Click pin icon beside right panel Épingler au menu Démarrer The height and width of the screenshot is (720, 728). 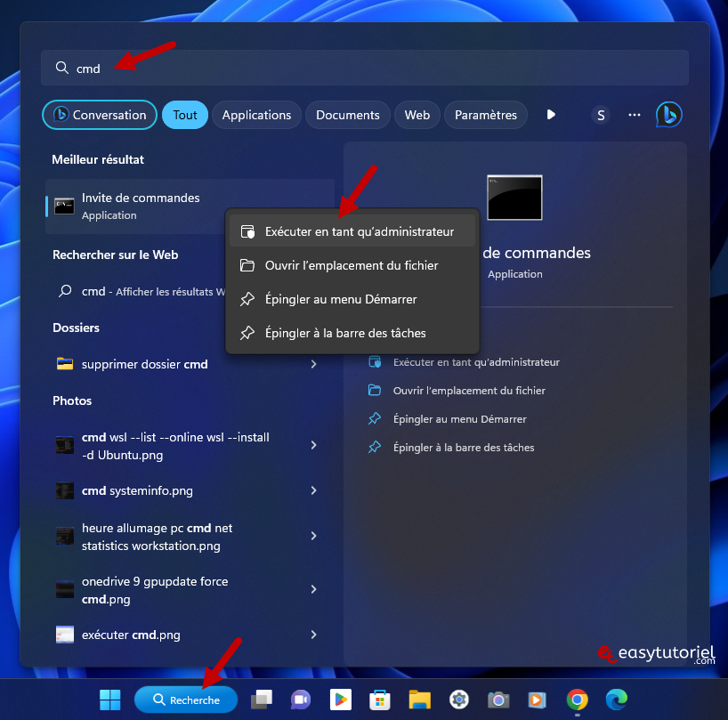coord(375,418)
